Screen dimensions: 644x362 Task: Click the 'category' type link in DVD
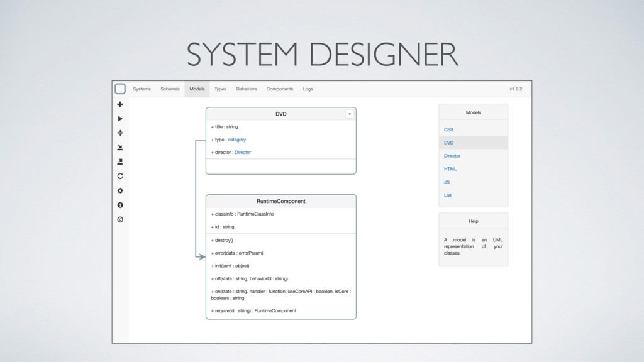[x=237, y=140]
